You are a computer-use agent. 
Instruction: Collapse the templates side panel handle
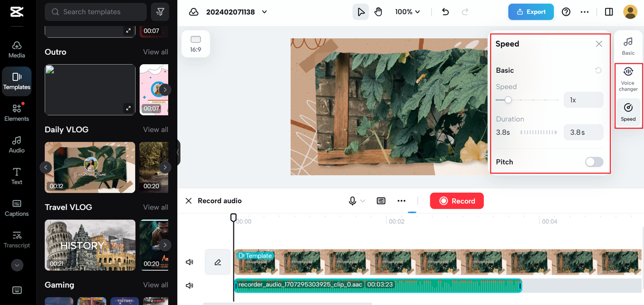tap(178, 152)
